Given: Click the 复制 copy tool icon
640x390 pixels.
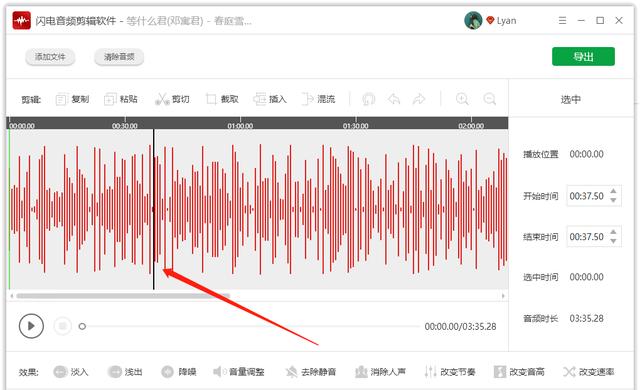Looking at the screenshot, I should 61,99.
